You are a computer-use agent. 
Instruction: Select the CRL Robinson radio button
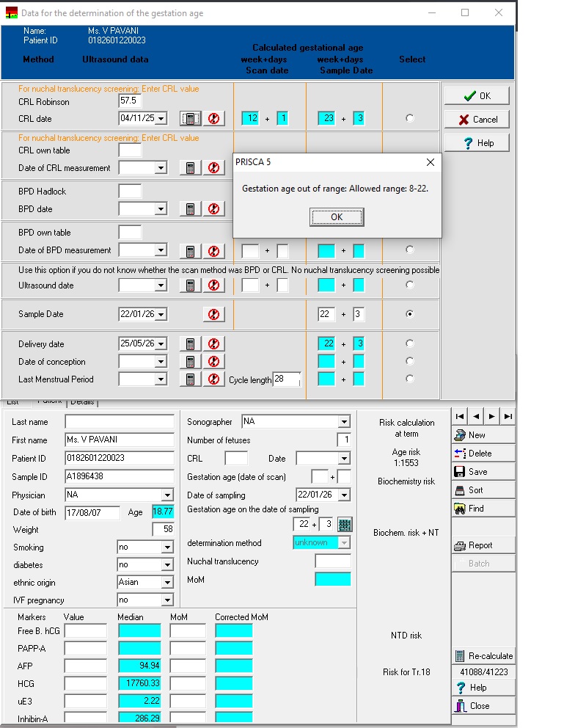click(x=409, y=118)
